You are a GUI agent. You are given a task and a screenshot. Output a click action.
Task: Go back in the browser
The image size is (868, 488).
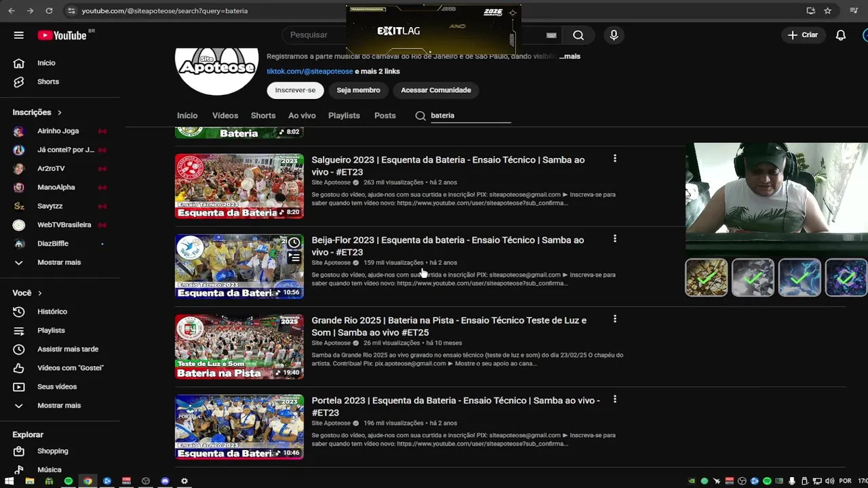coord(11,11)
